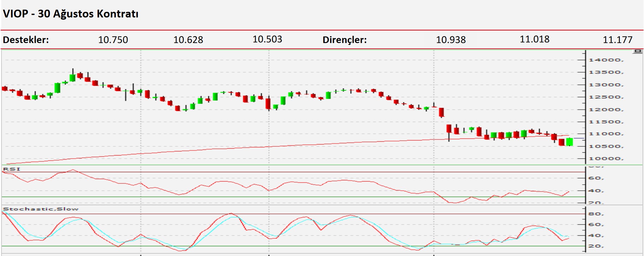Click the RSI axis label 40
Image resolution: width=644 pixels, height=256 pixels.
596,191
